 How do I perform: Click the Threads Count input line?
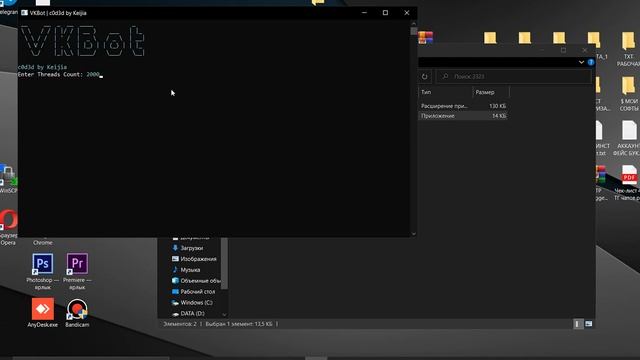60,75
